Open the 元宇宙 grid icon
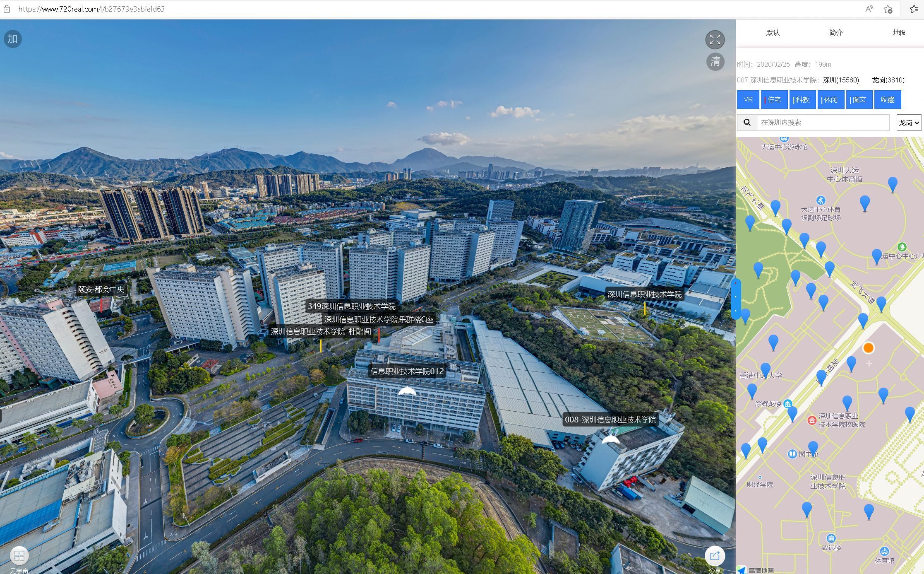Viewport: 924px width, 574px height. pyautogui.click(x=19, y=556)
